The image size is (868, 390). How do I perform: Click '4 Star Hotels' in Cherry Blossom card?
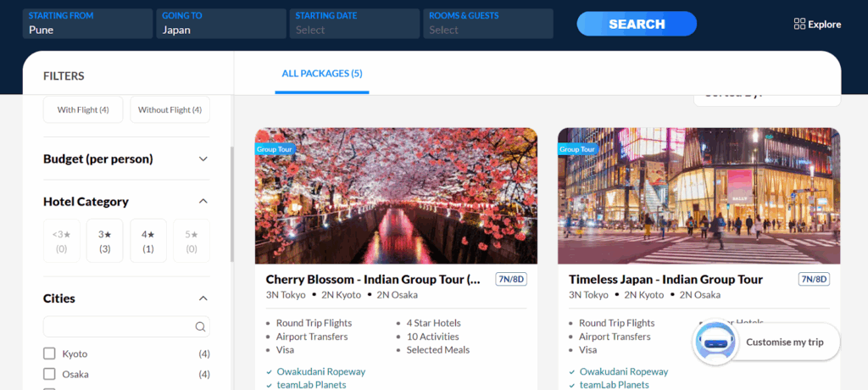point(433,323)
